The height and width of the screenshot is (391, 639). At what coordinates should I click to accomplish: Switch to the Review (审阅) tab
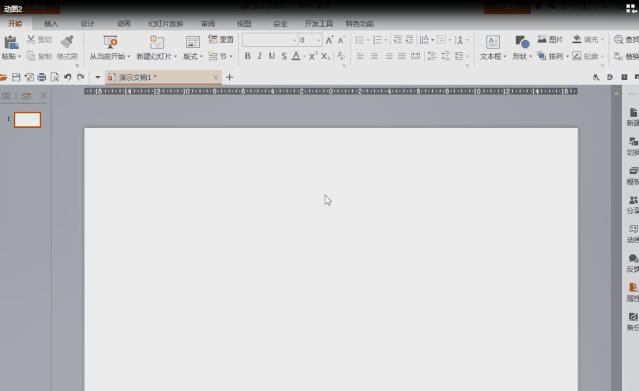(208, 24)
